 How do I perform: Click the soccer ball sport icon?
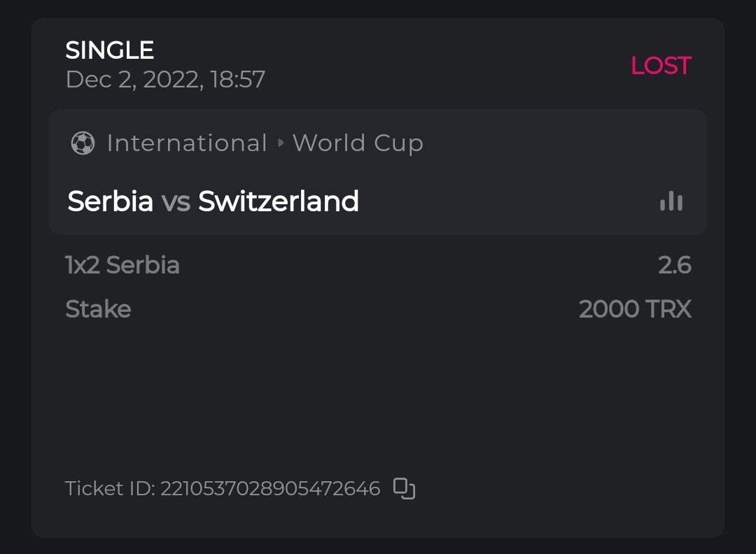[83, 143]
